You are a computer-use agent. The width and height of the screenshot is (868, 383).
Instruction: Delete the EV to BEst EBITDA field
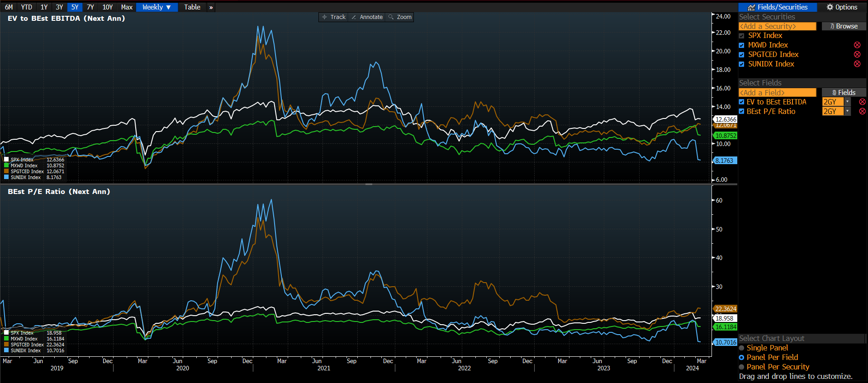[862, 102]
